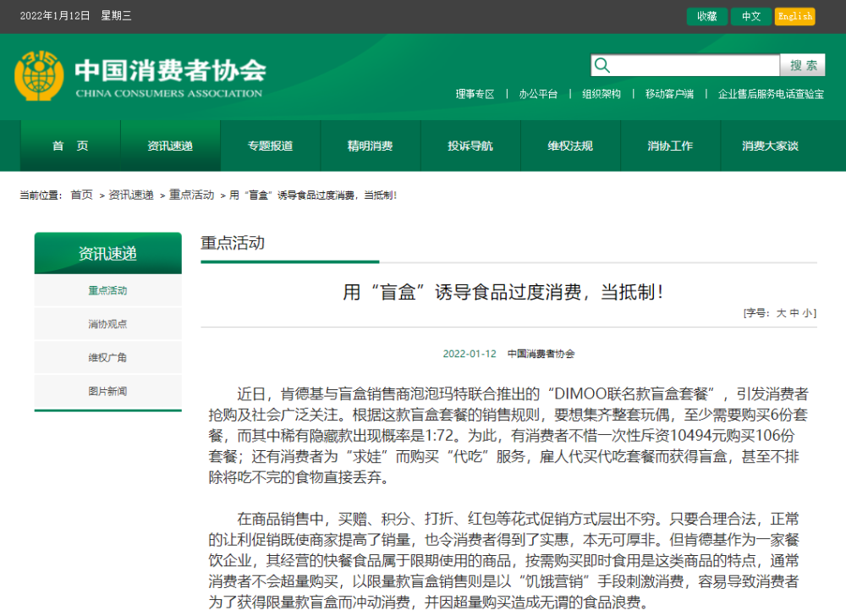Open 图片新闻 from the sidebar
Screen dimensions: 846x616
[x=107, y=392]
